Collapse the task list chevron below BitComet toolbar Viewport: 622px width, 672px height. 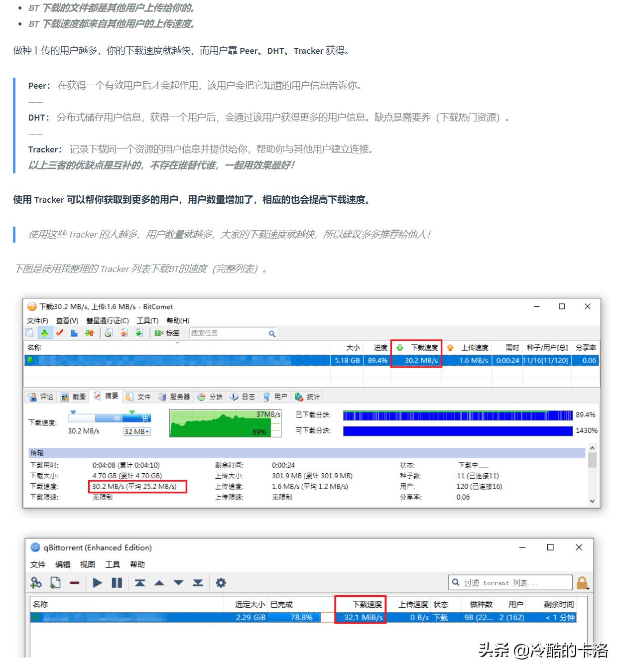point(178,342)
